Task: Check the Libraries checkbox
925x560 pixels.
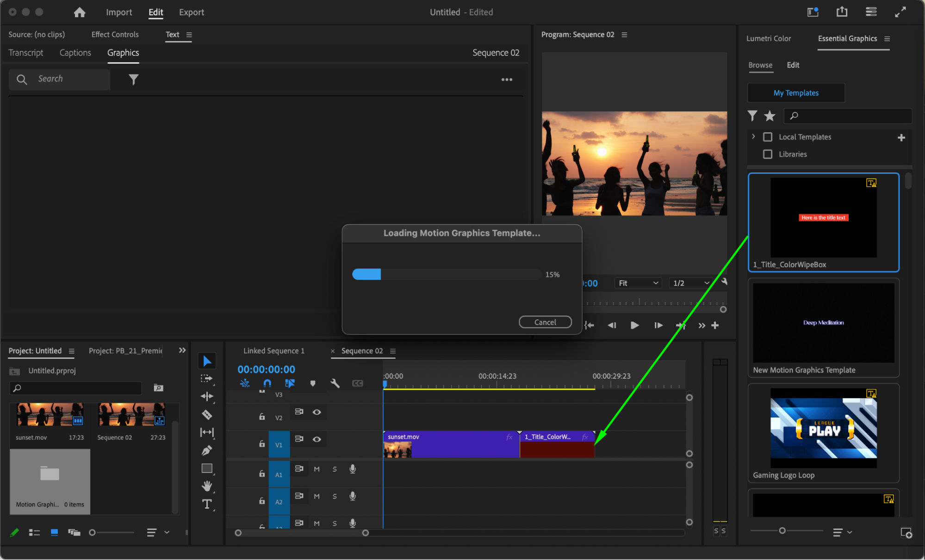Action: (768, 154)
